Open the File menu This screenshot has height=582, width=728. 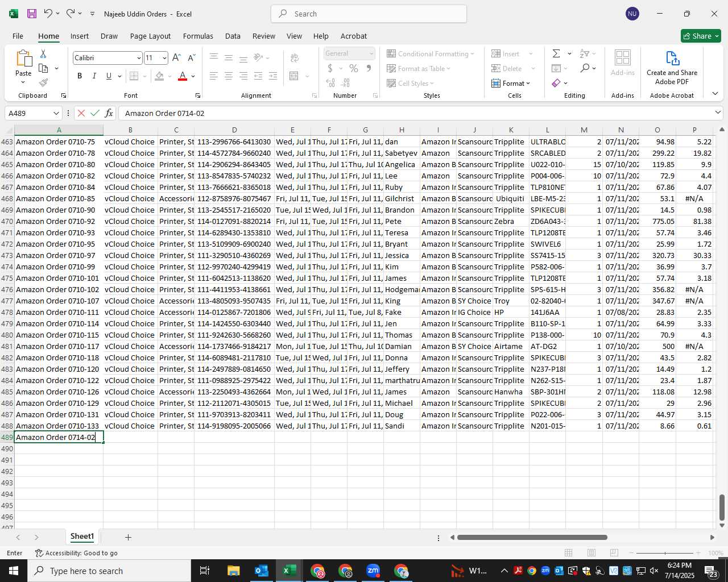(18, 36)
